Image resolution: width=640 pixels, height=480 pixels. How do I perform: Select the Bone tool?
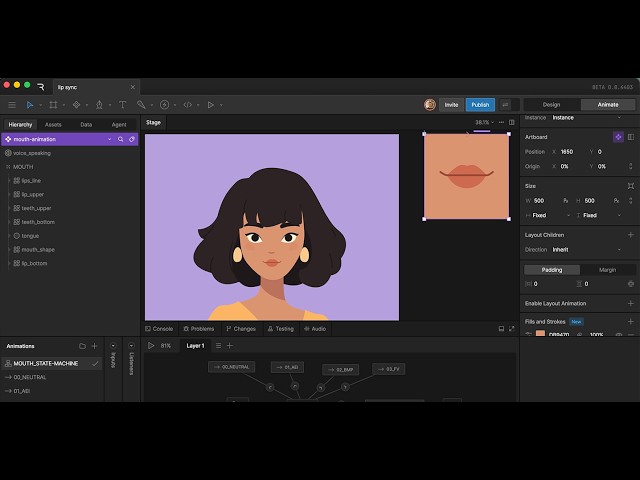pyautogui.click(x=141, y=105)
